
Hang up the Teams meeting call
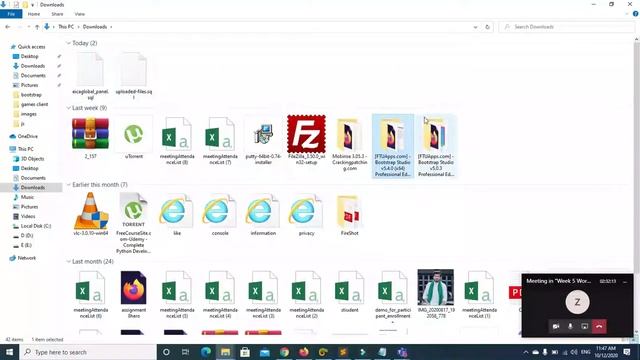point(599,327)
